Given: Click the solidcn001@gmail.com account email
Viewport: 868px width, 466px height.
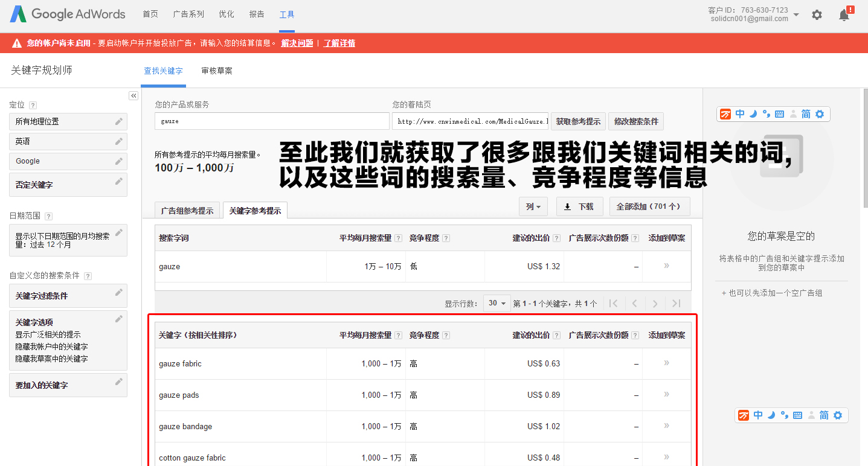Looking at the screenshot, I should pyautogui.click(x=750, y=19).
